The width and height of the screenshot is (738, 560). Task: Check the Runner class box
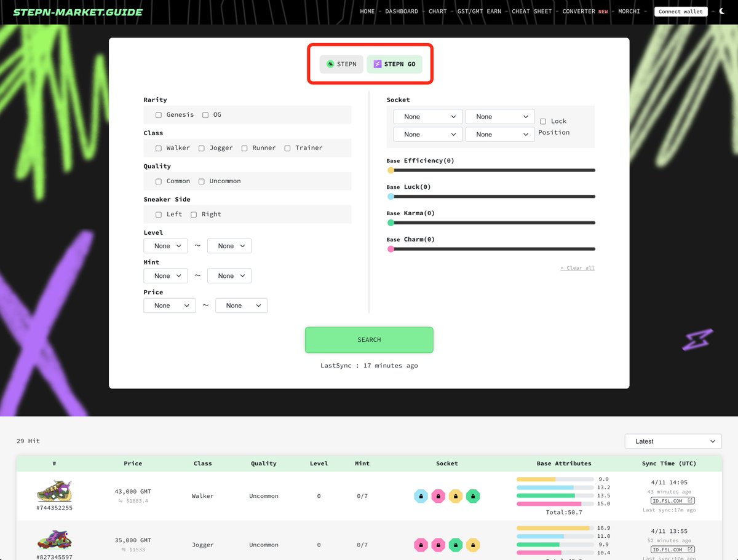[244, 148]
